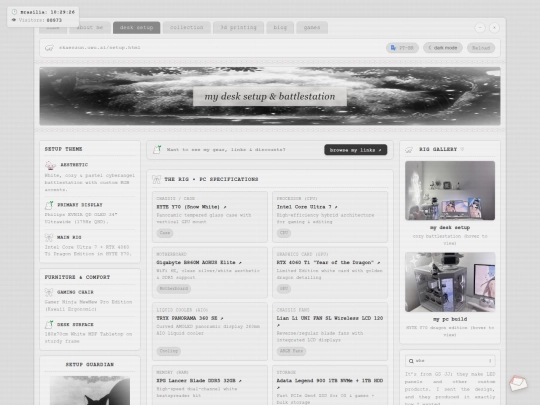540x405 pixels.
Task: Go to the 'blog' tab
Action: (280, 28)
